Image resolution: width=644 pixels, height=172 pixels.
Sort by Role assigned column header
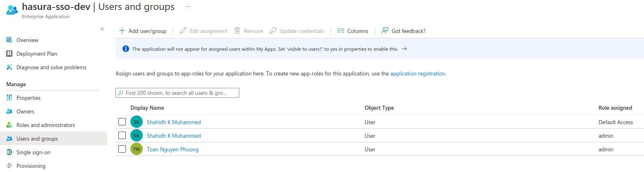pos(615,108)
